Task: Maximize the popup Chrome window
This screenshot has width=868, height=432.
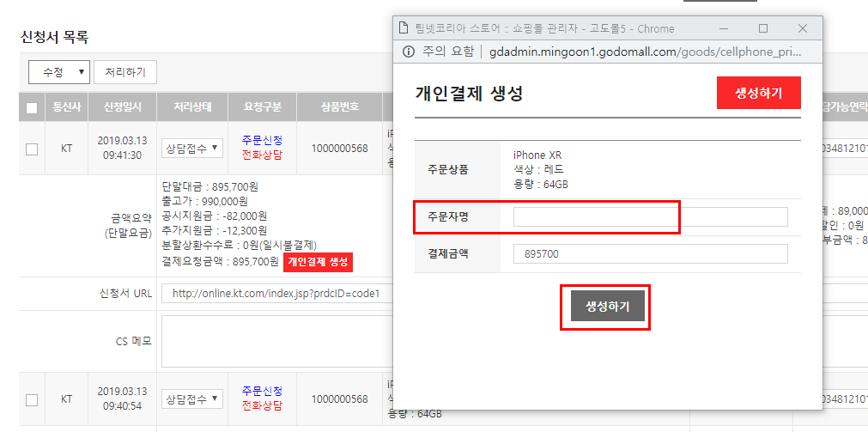Action: tap(763, 28)
